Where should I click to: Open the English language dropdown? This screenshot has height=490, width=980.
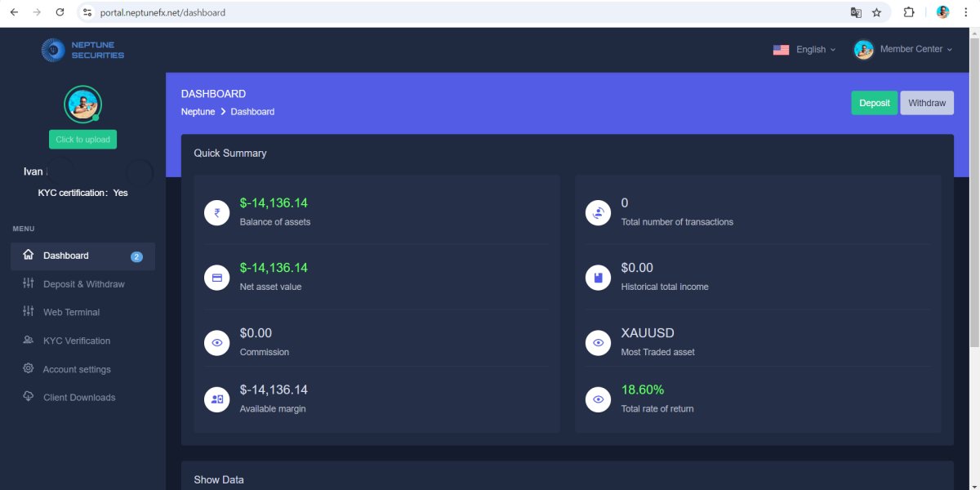804,50
